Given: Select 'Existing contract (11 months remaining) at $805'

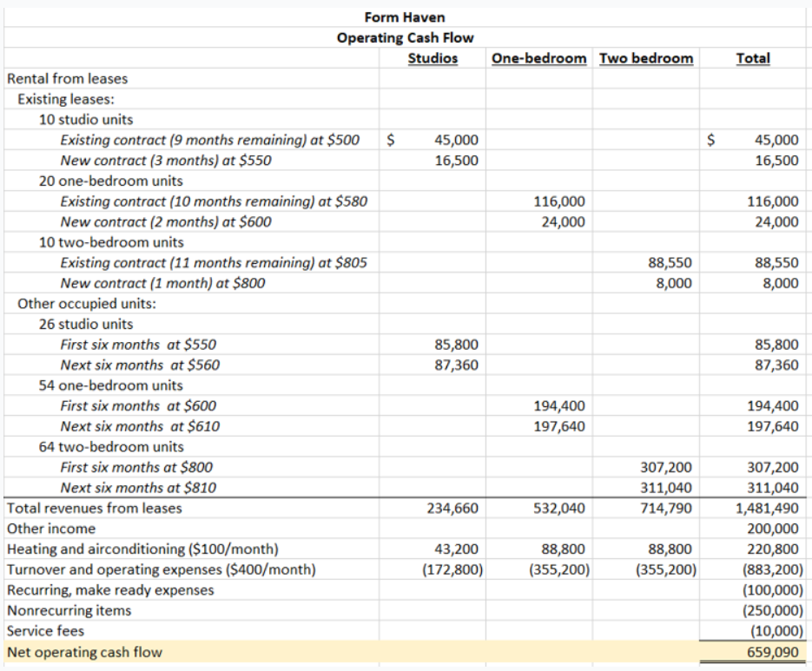Looking at the screenshot, I should coord(214,262).
